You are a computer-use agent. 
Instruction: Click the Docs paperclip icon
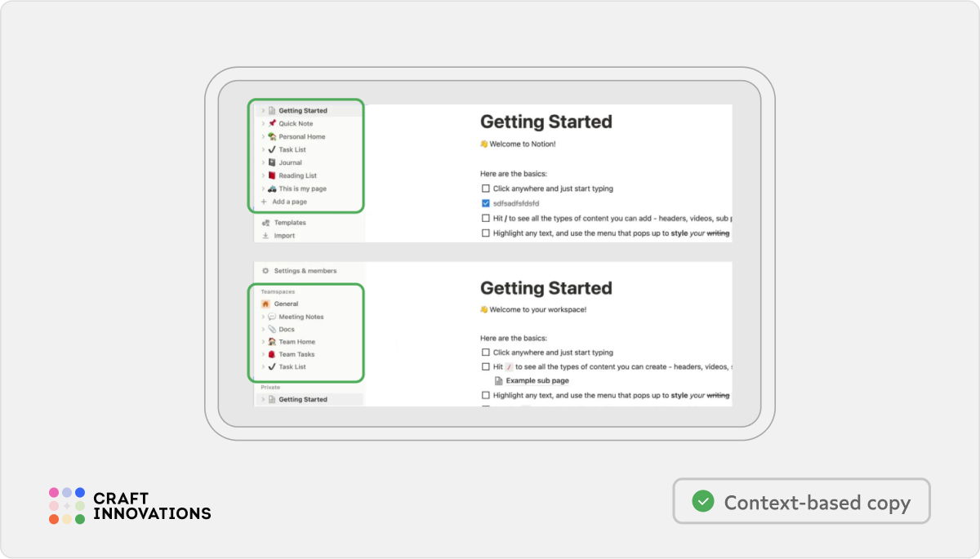pos(272,330)
